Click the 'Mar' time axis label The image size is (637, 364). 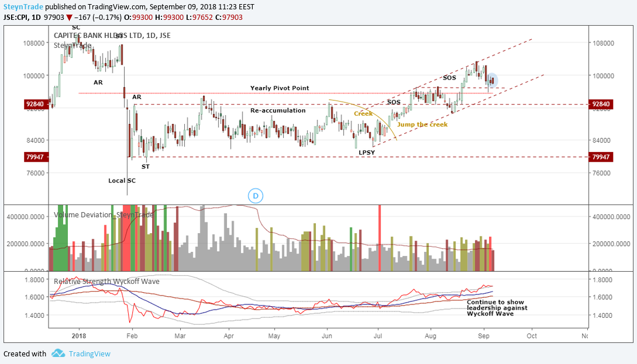pyautogui.click(x=180, y=336)
